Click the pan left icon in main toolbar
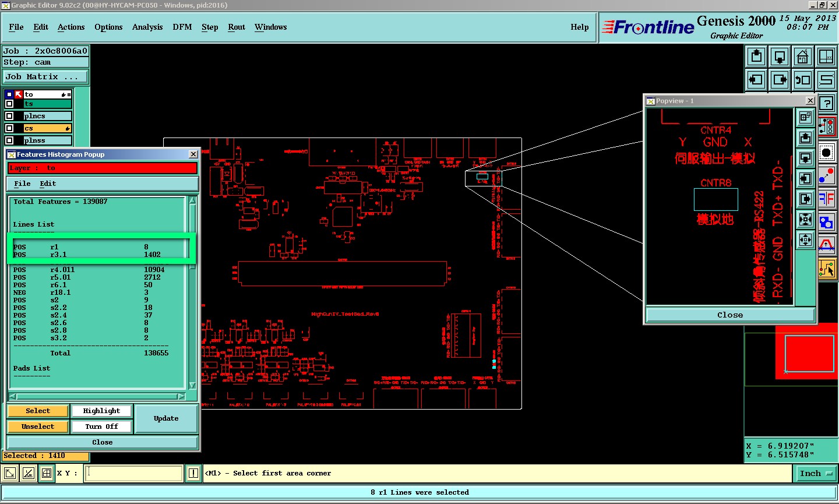This screenshot has height=504, width=839. 756,79
